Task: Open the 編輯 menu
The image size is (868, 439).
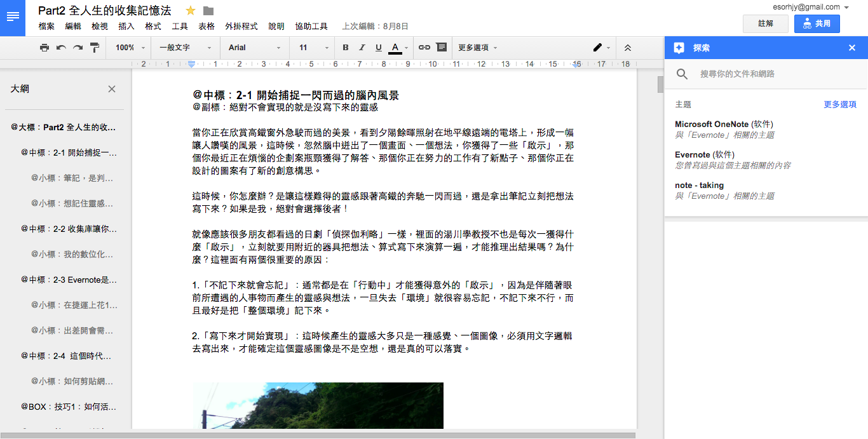Action: tap(73, 27)
